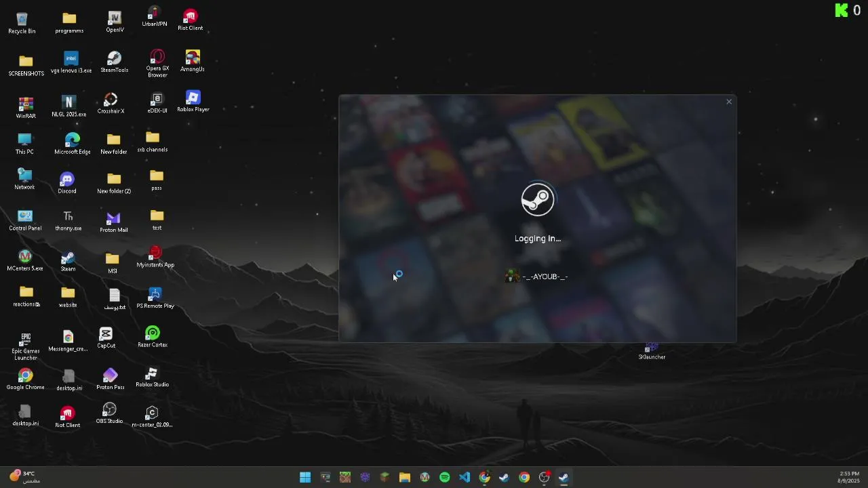Close the Steam login window

click(729, 102)
